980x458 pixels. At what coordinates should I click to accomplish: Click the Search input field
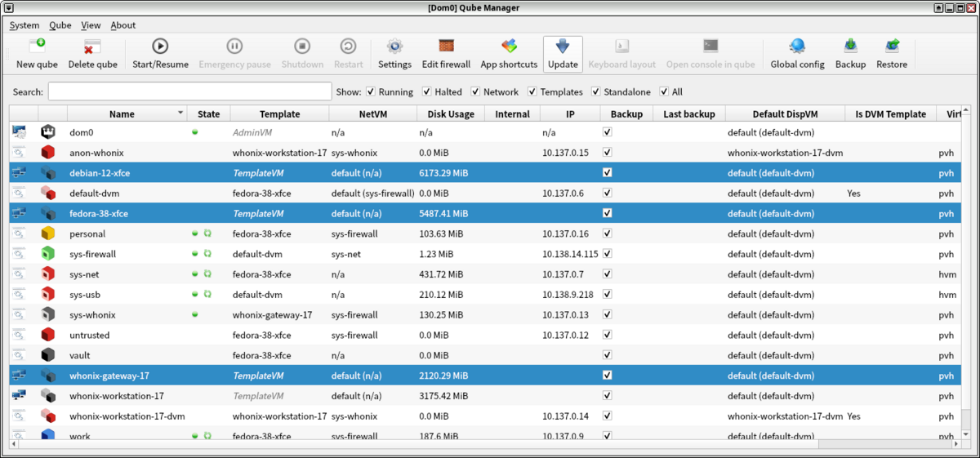click(189, 91)
